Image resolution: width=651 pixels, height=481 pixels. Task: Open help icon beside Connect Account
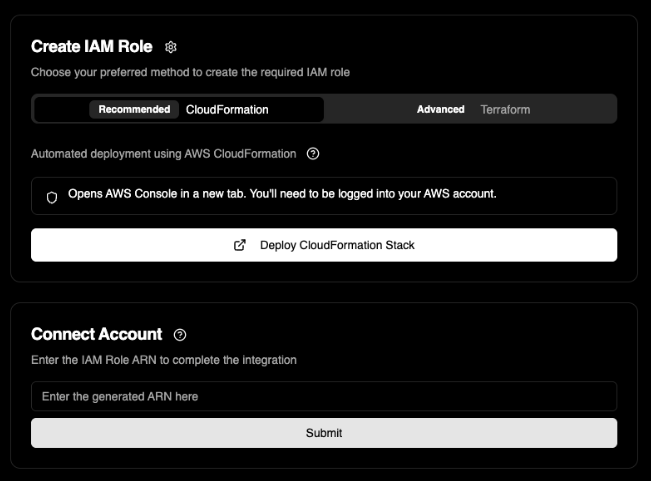(x=180, y=335)
